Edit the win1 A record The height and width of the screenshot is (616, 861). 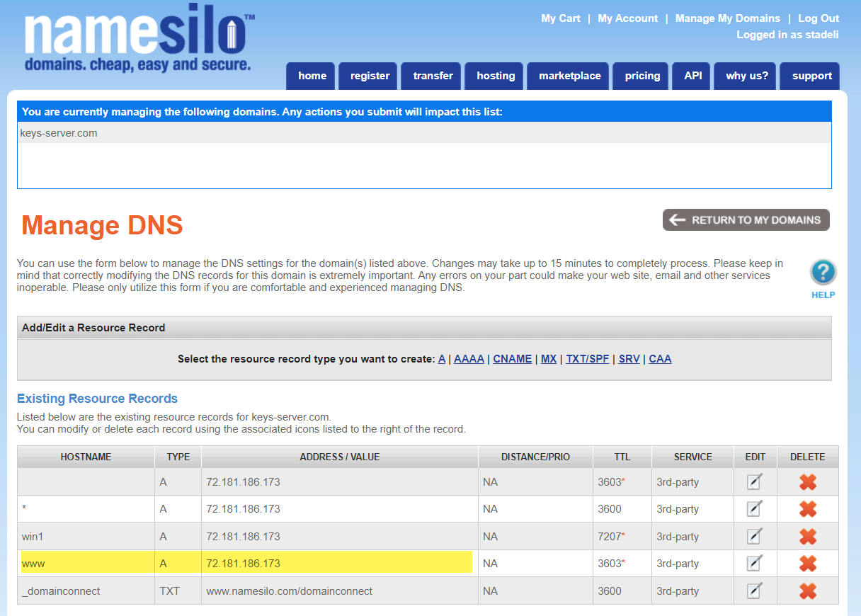[755, 537]
